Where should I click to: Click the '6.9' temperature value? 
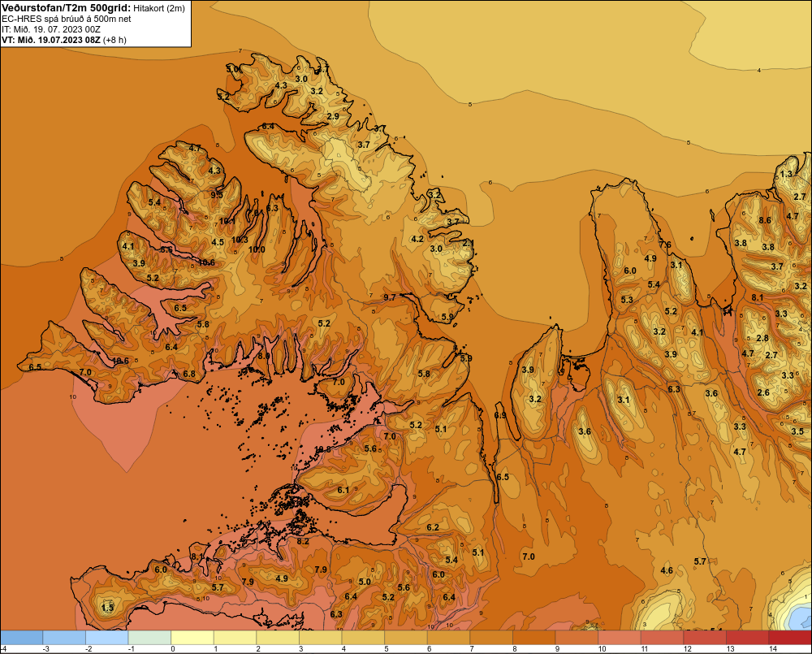point(500,416)
